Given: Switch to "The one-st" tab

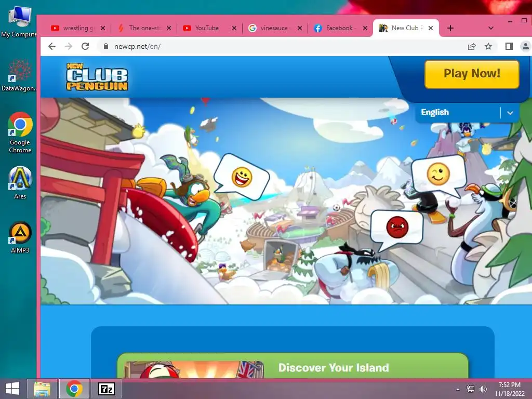Looking at the screenshot, I should point(145,28).
